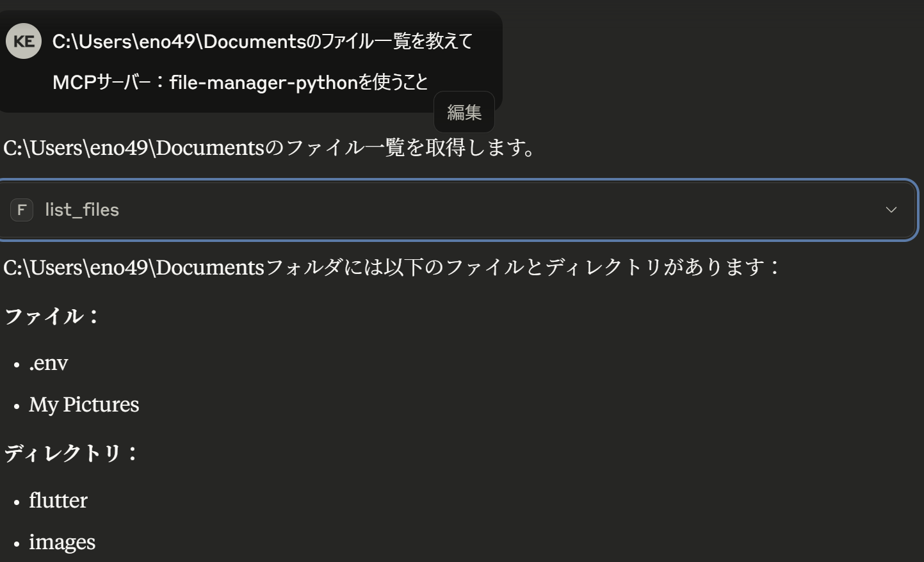The height and width of the screenshot is (562, 924).
Task: Click the images directory entry
Action: 61,542
